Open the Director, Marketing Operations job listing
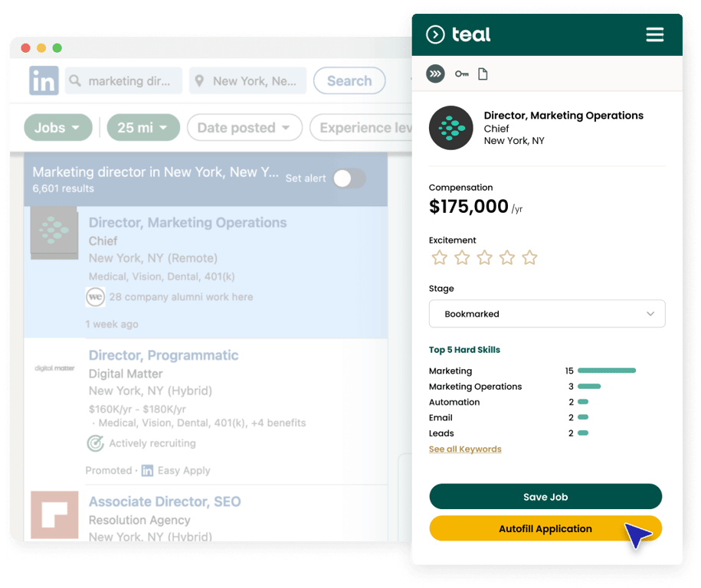 [188, 223]
